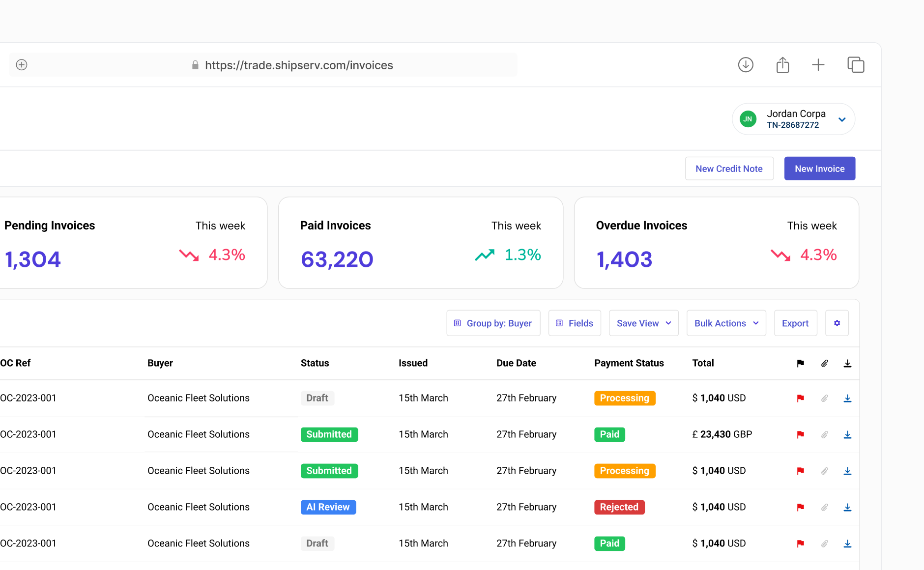Click the Paid Invoices count 63,220
924x570 pixels.
337,259
